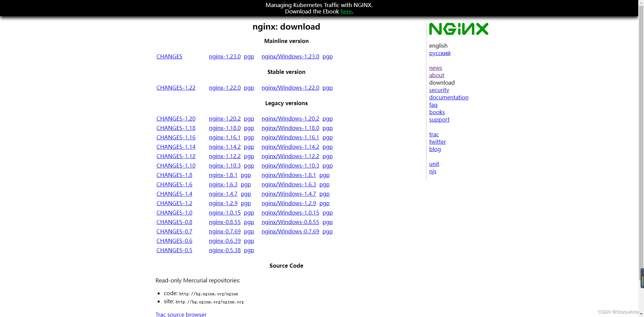Download nginx-1.8.1
The image size is (644, 317).
[x=223, y=175]
